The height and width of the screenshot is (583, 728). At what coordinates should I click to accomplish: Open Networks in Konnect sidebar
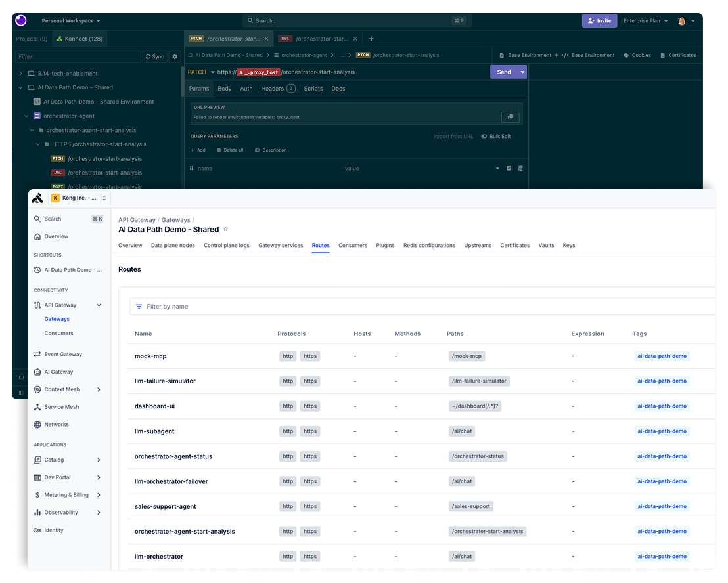pyautogui.click(x=51, y=425)
